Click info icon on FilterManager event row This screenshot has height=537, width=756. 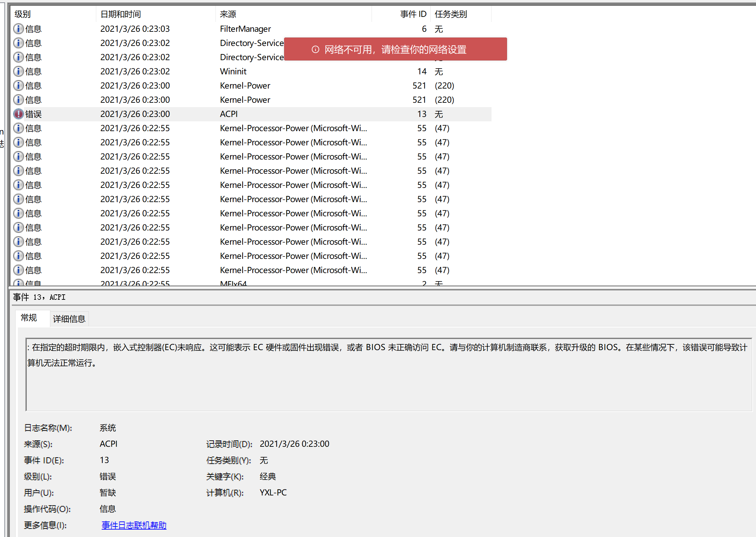point(18,29)
